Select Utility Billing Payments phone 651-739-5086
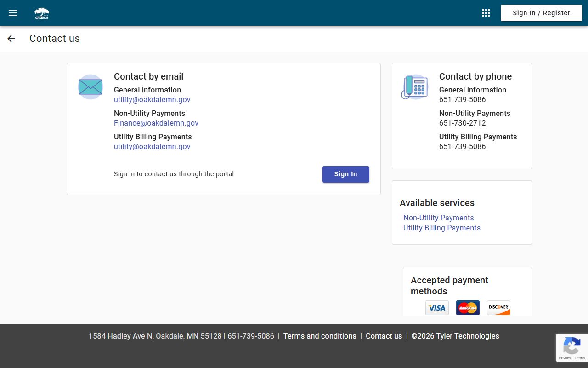 point(462,146)
